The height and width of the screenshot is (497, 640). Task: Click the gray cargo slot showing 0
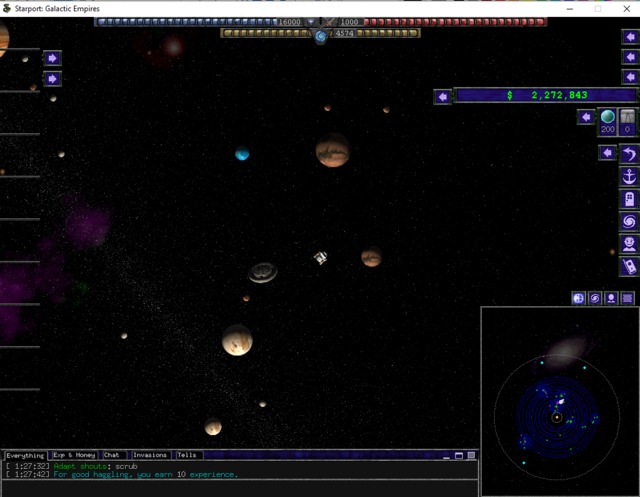click(x=628, y=122)
